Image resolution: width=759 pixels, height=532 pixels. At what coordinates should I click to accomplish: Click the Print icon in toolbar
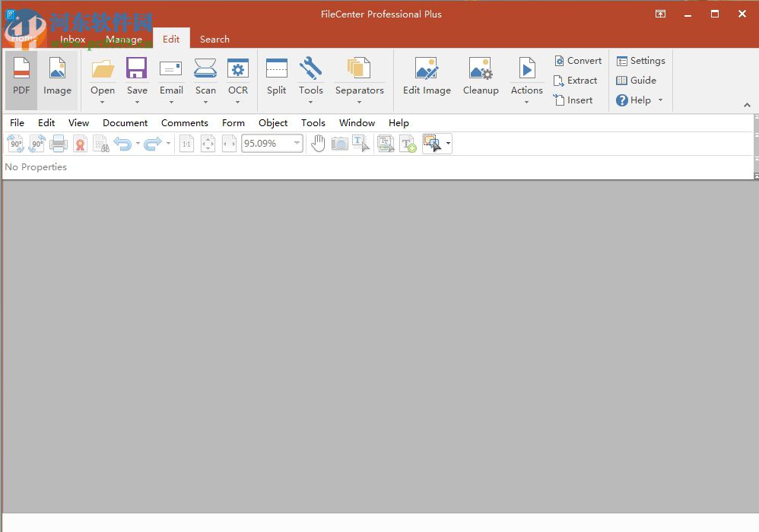[x=59, y=143]
